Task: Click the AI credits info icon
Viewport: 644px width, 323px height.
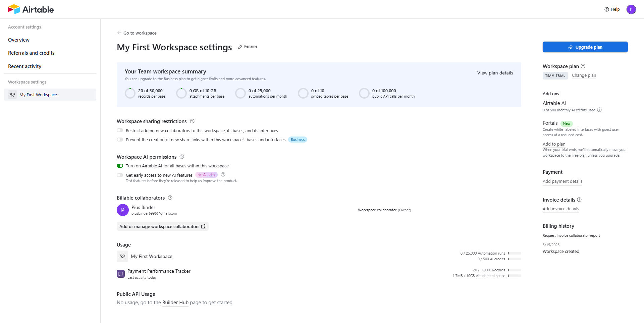Action: [599, 110]
